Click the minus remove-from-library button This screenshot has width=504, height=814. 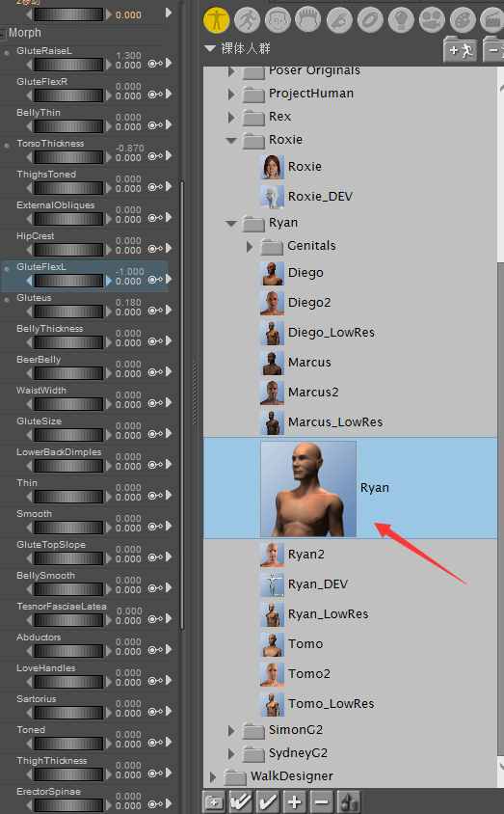click(x=322, y=801)
